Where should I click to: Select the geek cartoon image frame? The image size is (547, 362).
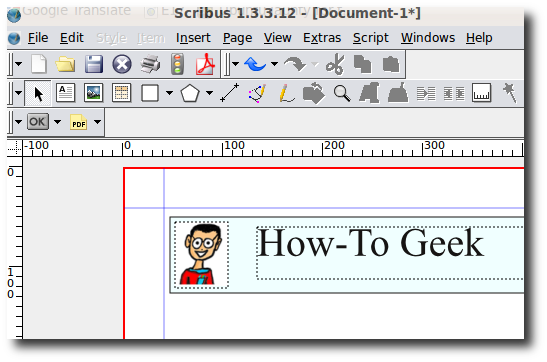coord(201,255)
